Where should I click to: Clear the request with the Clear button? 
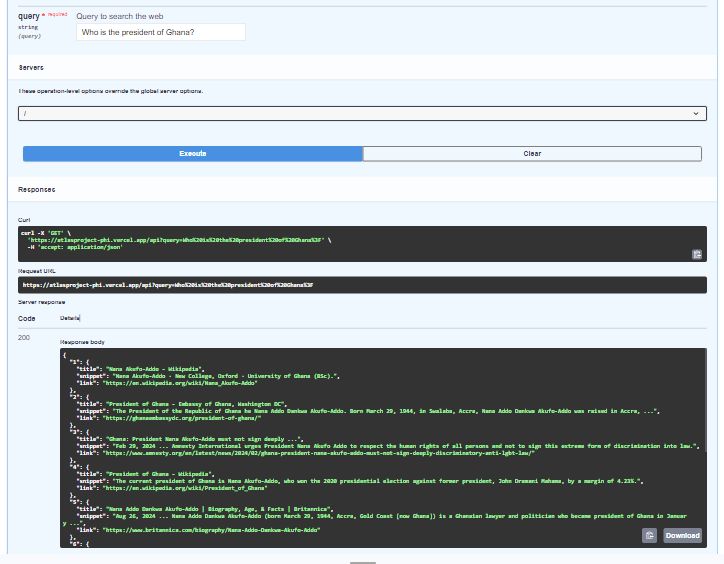[x=532, y=154]
